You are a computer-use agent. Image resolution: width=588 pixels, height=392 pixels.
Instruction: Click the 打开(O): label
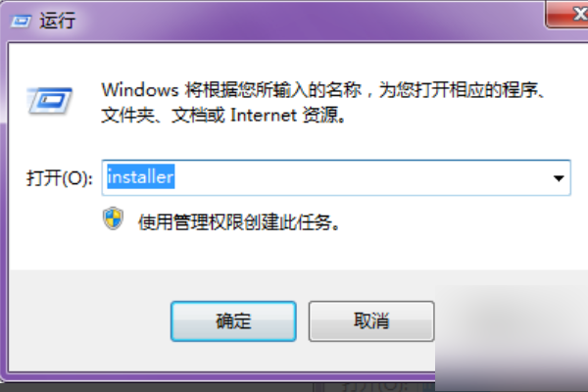click(x=59, y=177)
